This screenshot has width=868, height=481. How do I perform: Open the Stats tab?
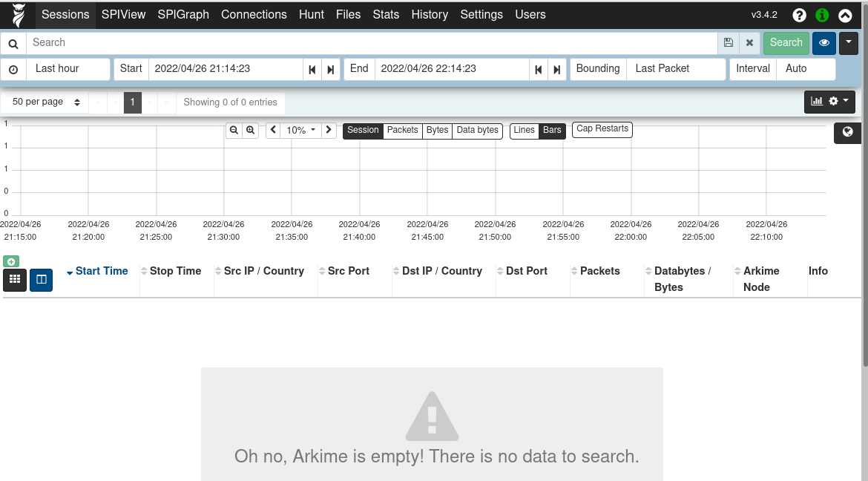386,15
